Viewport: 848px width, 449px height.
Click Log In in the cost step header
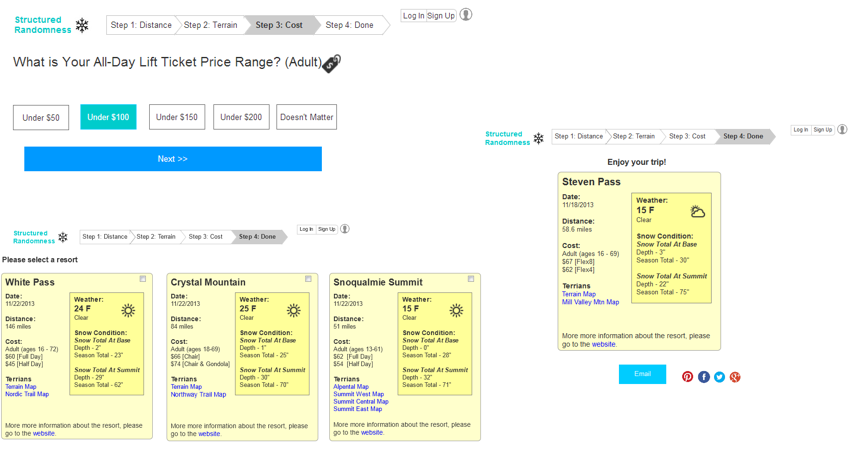tap(414, 16)
